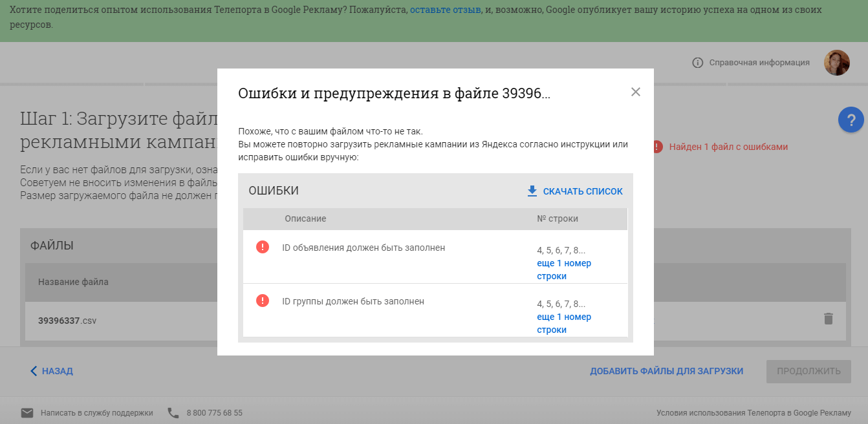The height and width of the screenshot is (424, 868).
Task: Open the profile avatar menu
Action: click(x=838, y=62)
